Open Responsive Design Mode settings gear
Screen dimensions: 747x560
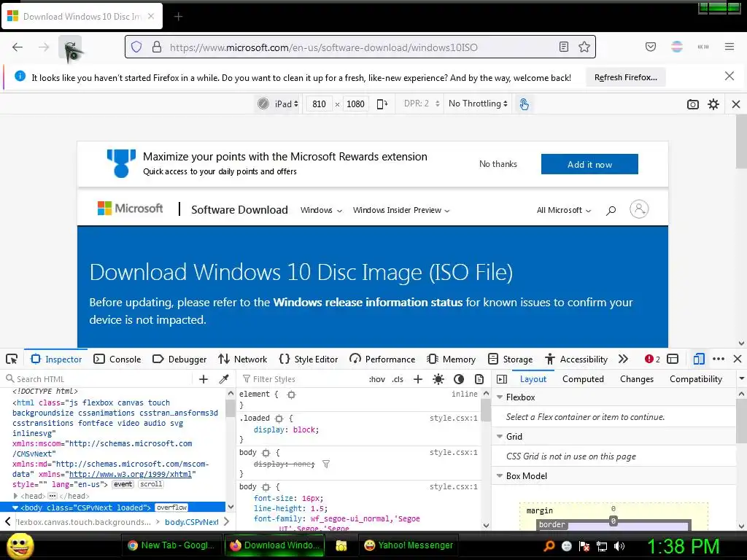pyautogui.click(x=713, y=104)
